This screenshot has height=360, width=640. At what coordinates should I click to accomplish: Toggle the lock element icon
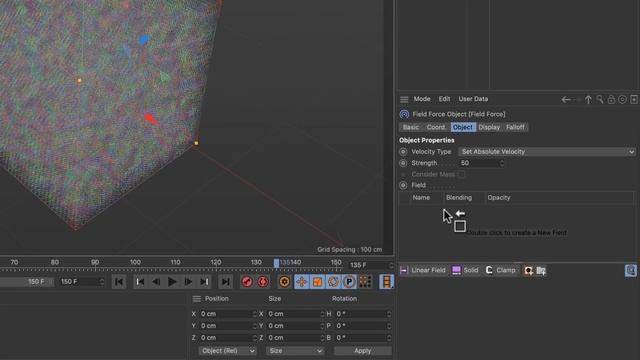pyautogui.click(x=611, y=99)
